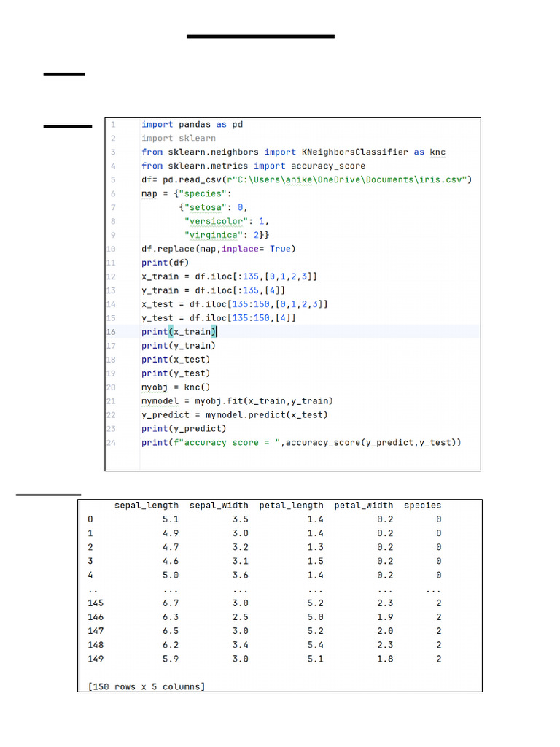Click line number 16 in gutter
Screen dimensions: 560x747
click(111, 332)
